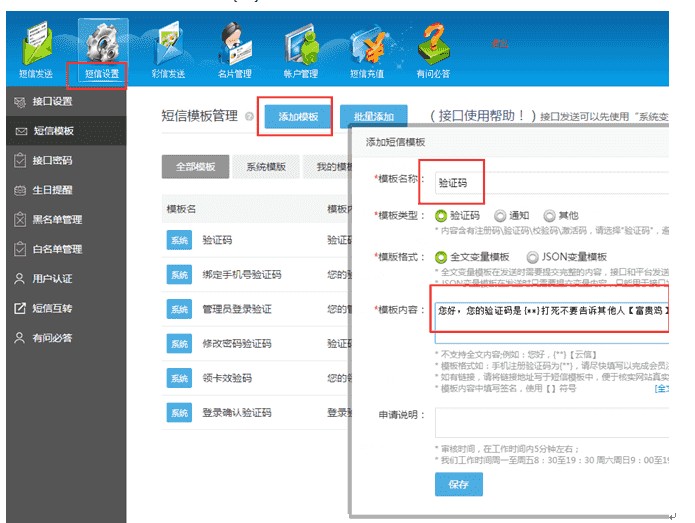Click the 申请说明 text area

click(551, 423)
